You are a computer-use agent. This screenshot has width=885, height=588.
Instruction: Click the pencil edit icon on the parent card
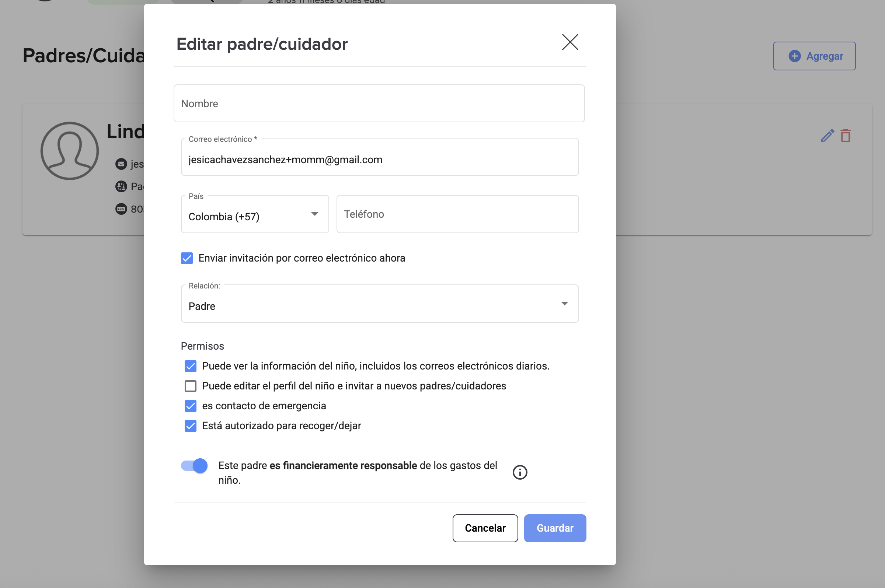(x=827, y=136)
